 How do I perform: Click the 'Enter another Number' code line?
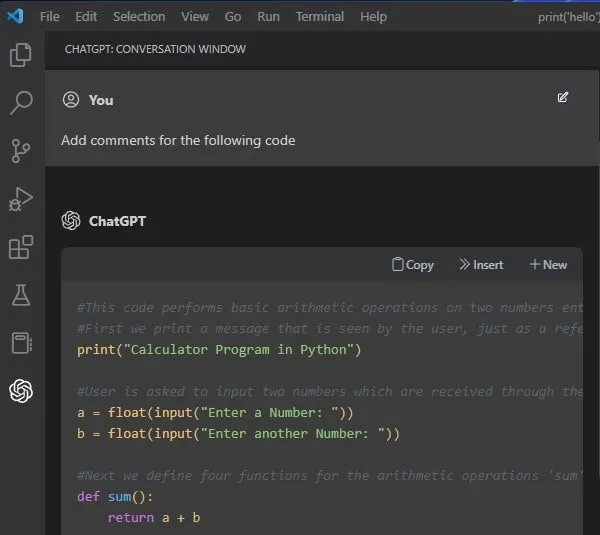[238, 434]
